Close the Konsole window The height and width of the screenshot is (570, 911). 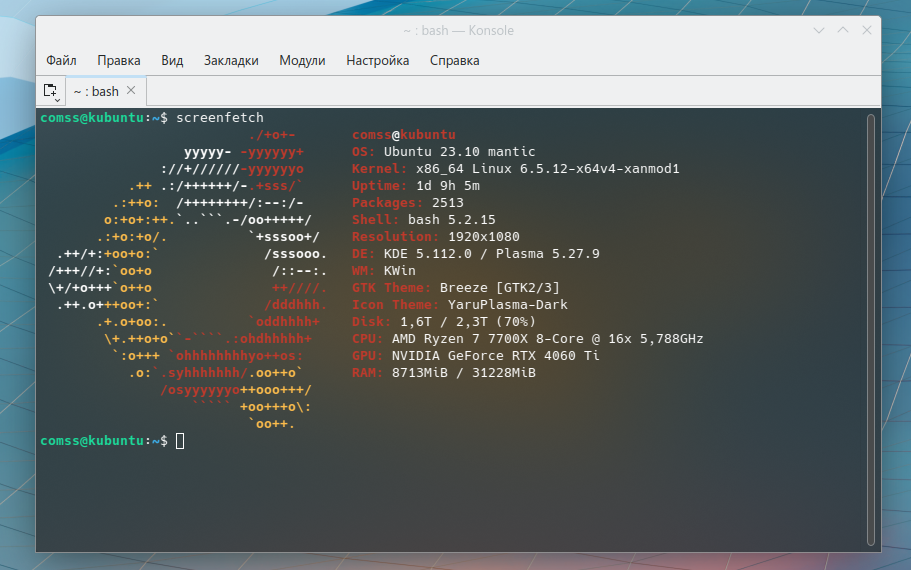click(866, 30)
